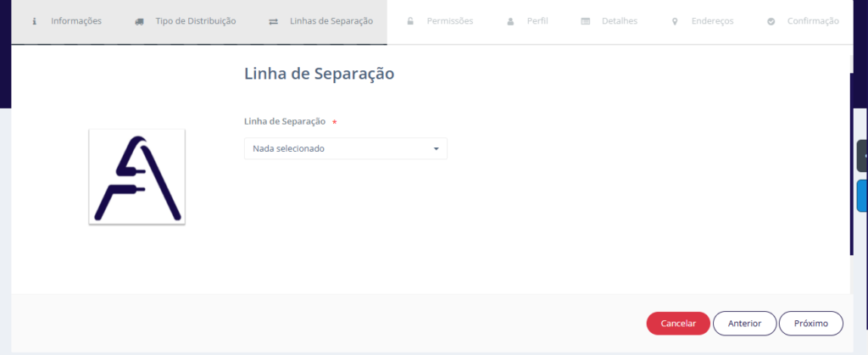Image resolution: width=868 pixels, height=355 pixels.
Task: Proceed with the Próximo button
Action: tap(810, 324)
